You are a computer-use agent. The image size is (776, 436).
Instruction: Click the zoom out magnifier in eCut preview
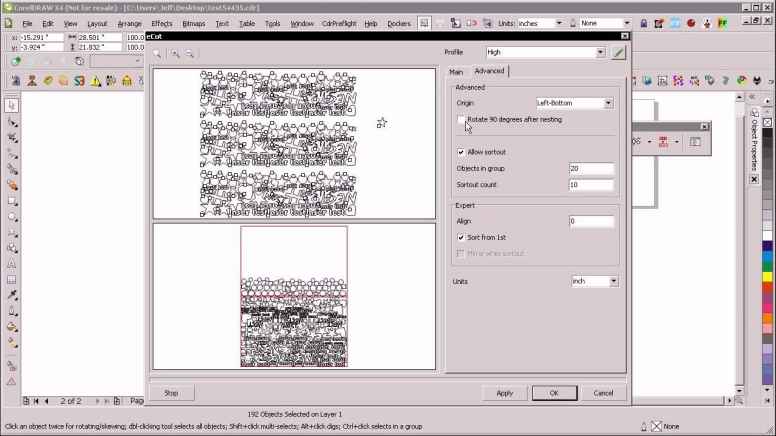coord(190,54)
